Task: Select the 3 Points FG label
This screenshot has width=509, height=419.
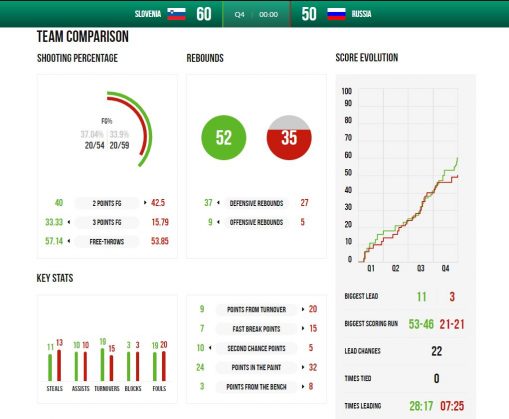Action: tap(107, 222)
